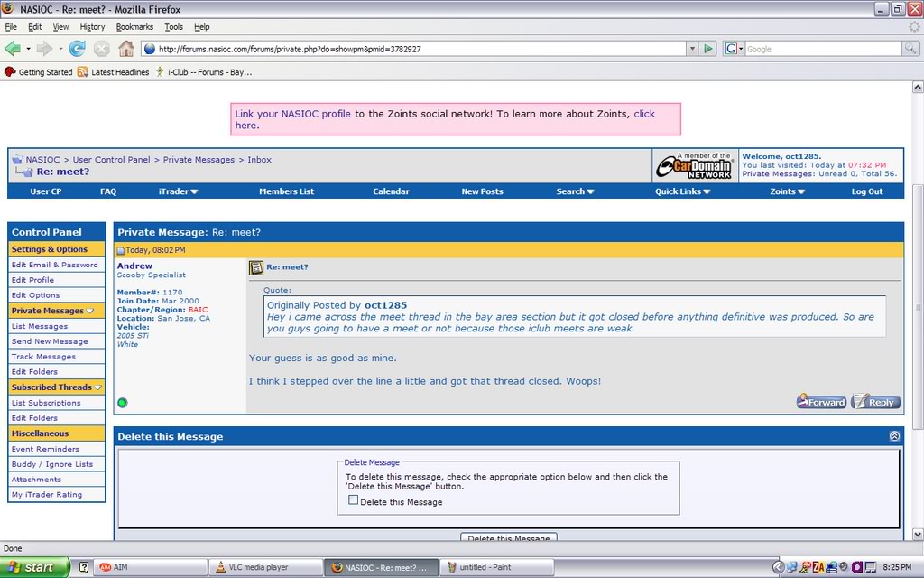The height and width of the screenshot is (578, 924).
Task: Click Link your NASIOC profile link
Action: (x=293, y=114)
